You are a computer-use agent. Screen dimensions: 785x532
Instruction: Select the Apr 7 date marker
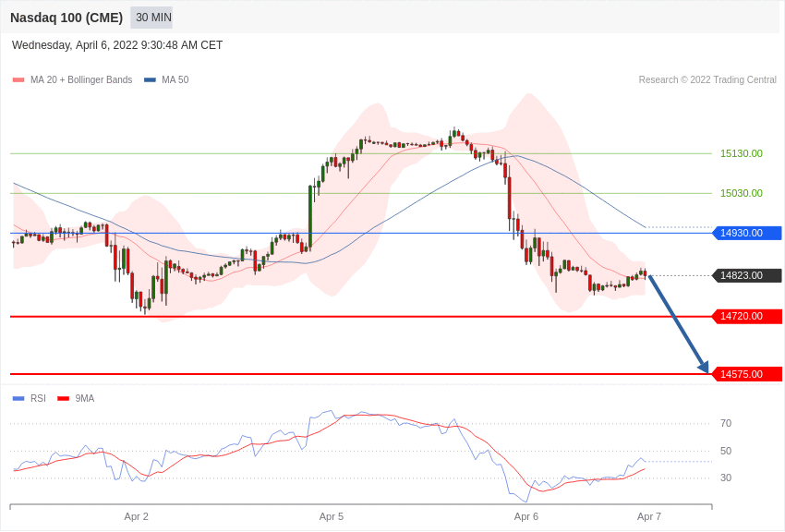(649, 516)
